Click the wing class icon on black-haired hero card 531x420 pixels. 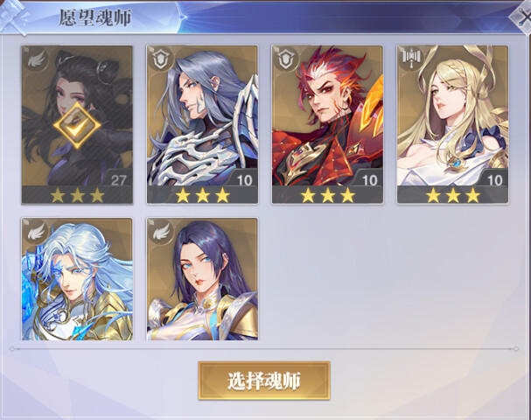point(37,60)
